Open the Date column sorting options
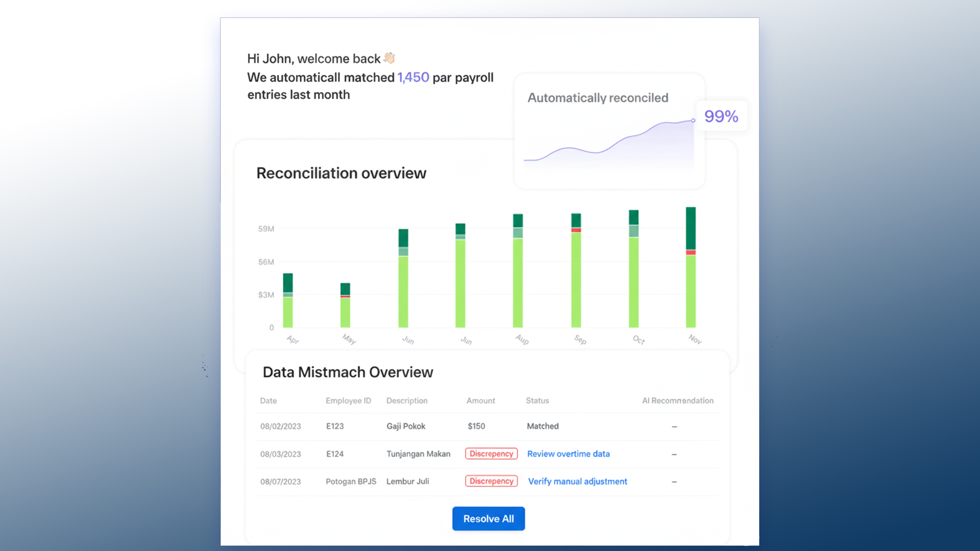 pos(269,400)
